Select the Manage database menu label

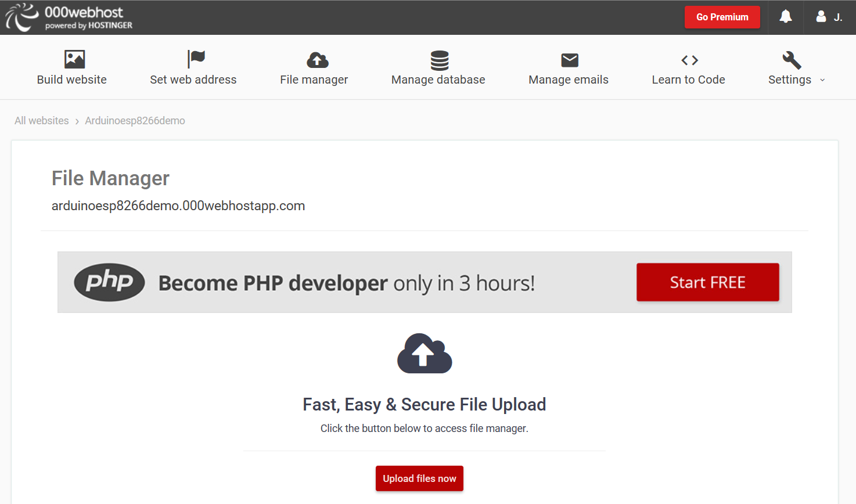pyautogui.click(x=438, y=80)
